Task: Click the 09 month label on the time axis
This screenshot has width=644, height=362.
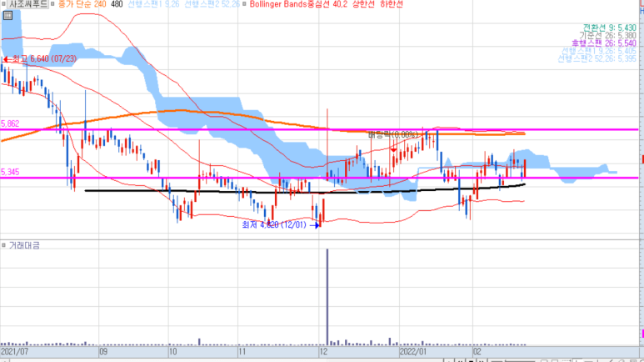Action: [103, 352]
